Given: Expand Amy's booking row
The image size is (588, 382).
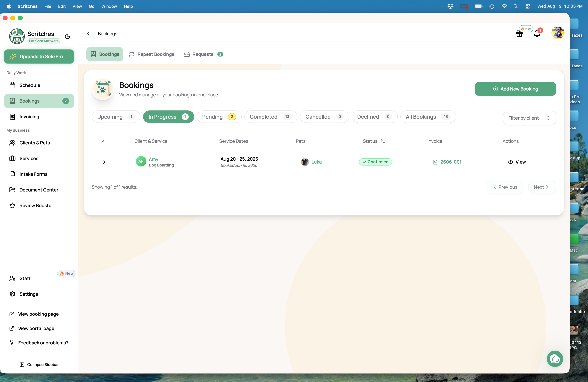Looking at the screenshot, I should coord(104,162).
